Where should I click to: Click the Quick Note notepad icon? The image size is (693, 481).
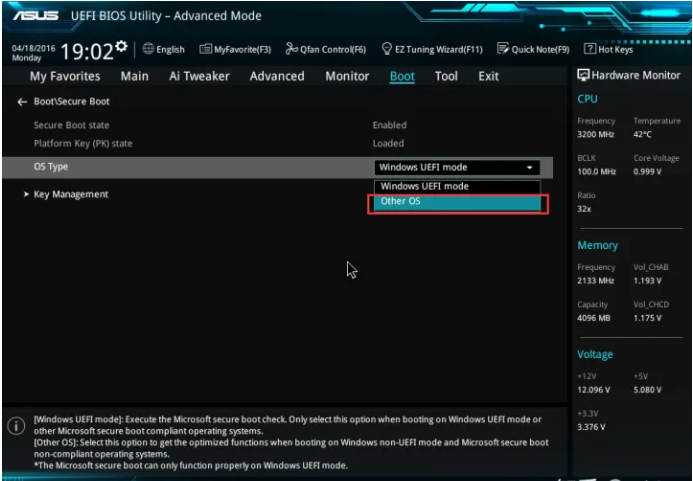[503, 49]
